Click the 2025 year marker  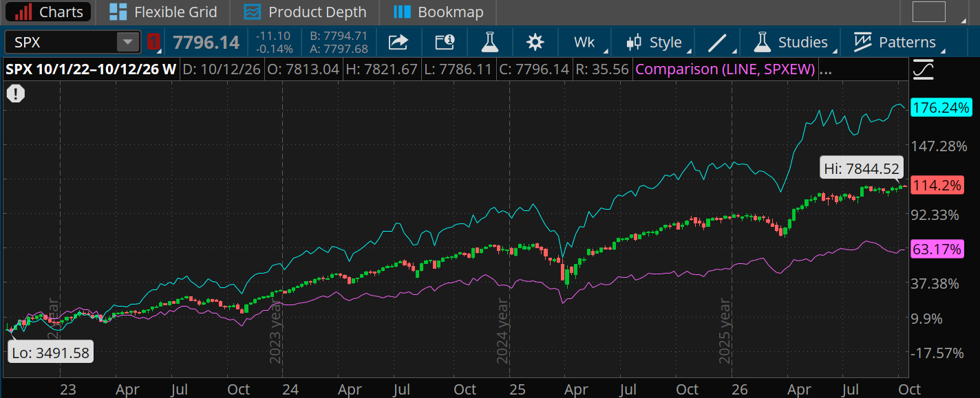click(x=724, y=331)
